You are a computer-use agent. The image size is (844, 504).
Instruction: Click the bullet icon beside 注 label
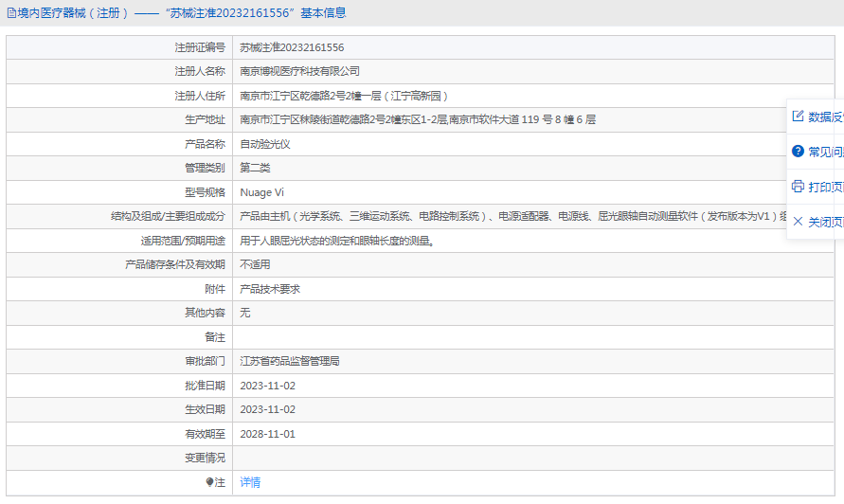pyautogui.click(x=210, y=482)
